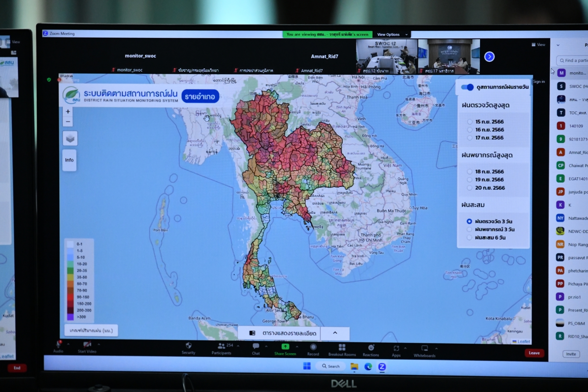Unmute using the Audio icon
The height and width of the screenshot is (392, 588).
(59, 344)
